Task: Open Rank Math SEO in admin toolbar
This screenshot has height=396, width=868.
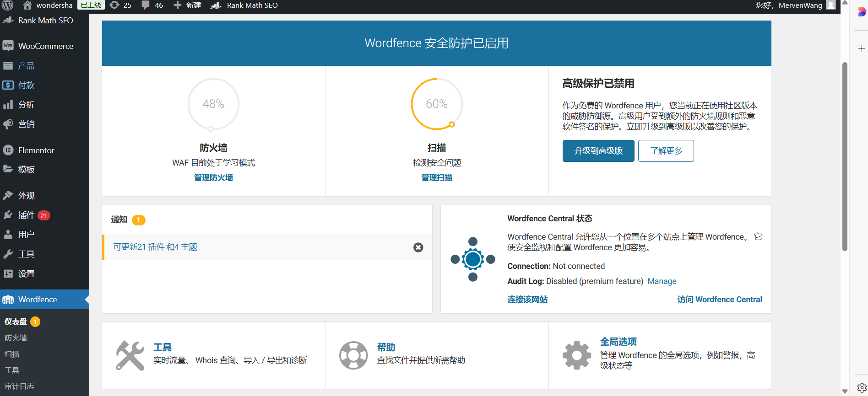Action: [x=244, y=5]
